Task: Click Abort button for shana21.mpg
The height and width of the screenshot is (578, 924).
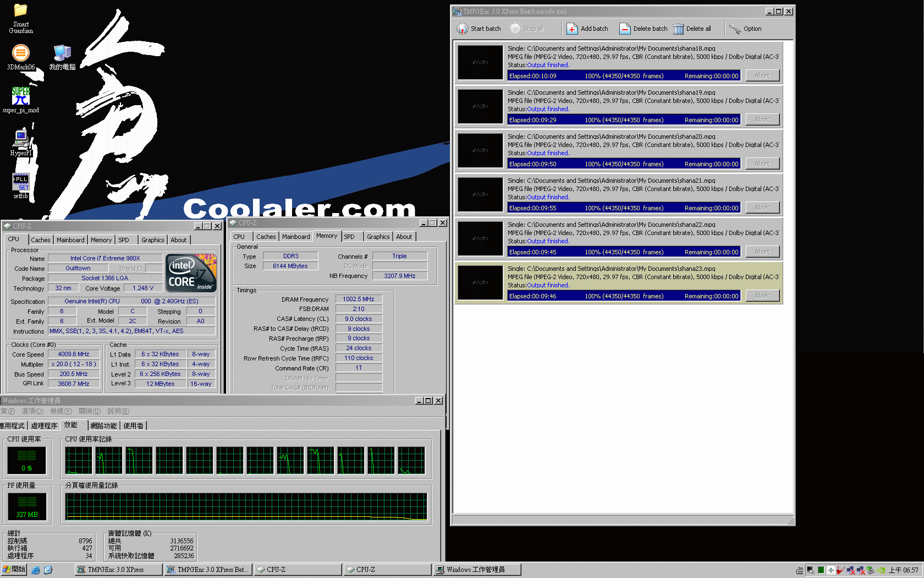Action: [762, 208]
